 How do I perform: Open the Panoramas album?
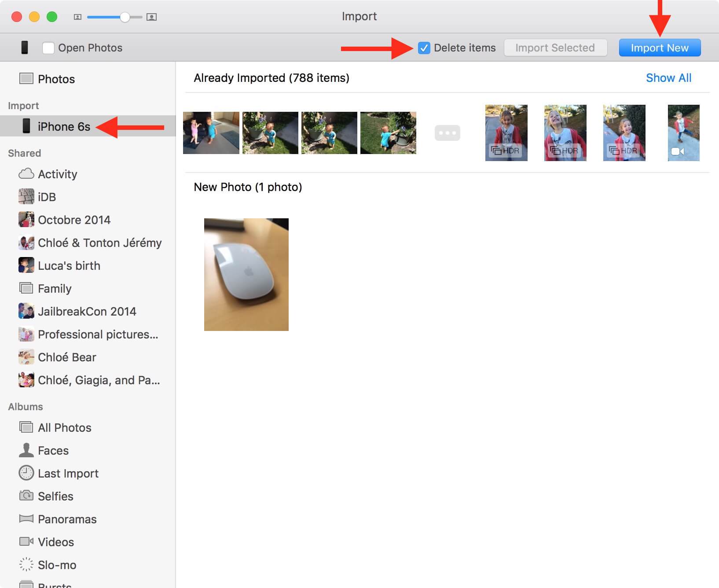coord(88,519)
